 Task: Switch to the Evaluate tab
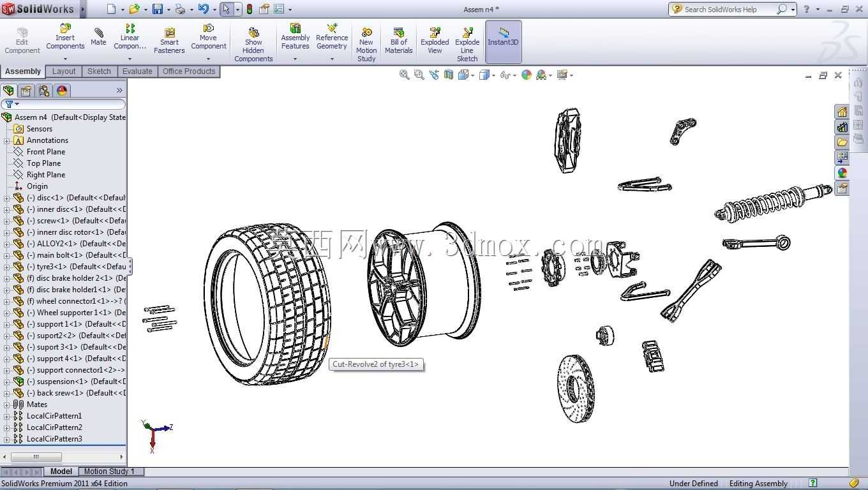coord(137,71)
